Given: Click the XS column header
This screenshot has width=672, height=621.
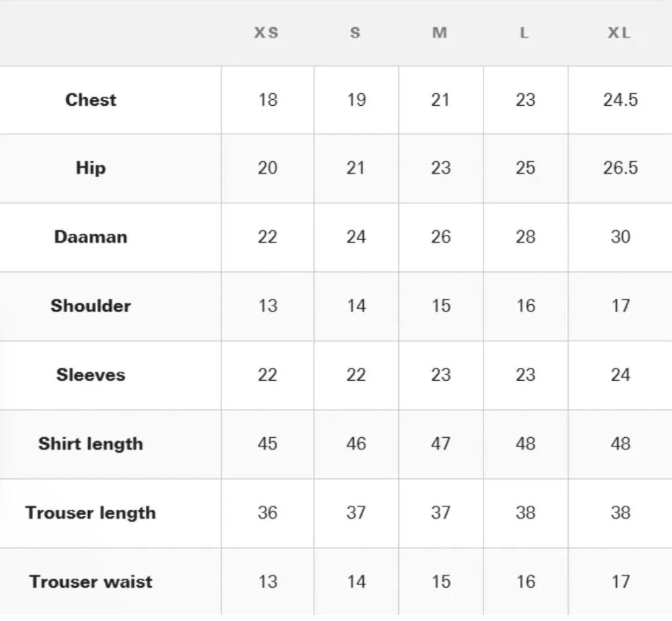Looking at the screenshot, I should pyautogui.click(x=266, y=33).
